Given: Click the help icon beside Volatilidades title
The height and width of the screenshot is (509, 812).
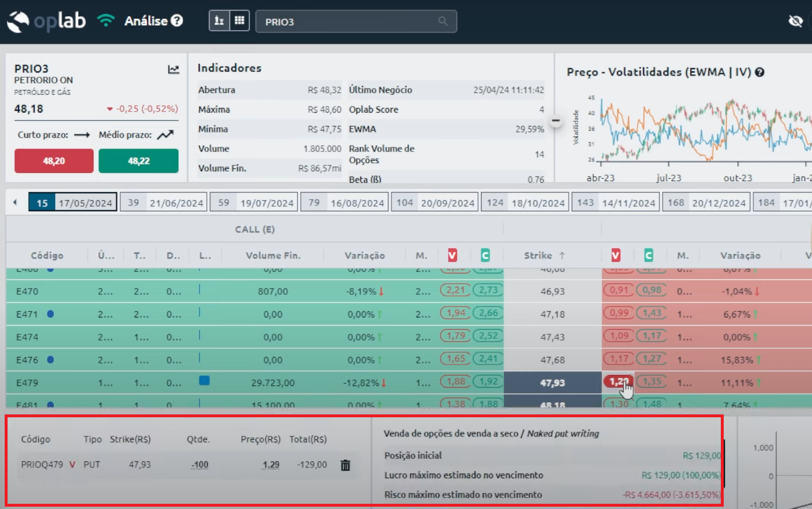Looking at the screenshot, I should tap(759, 73).
